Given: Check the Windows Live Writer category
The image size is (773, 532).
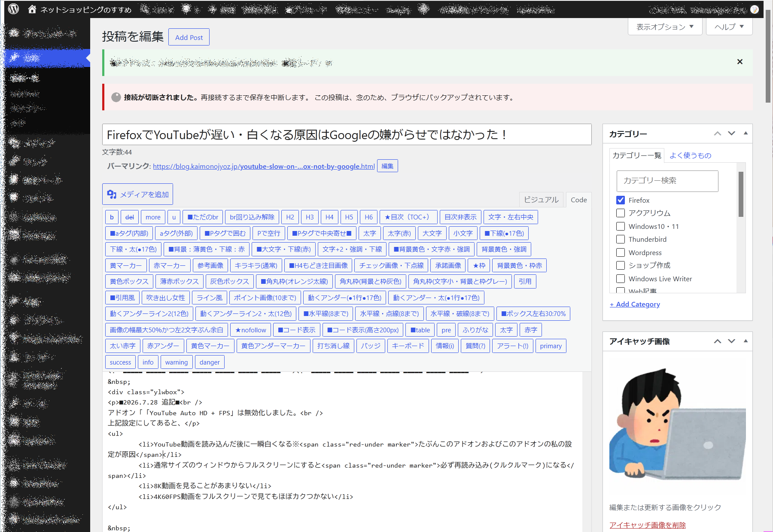Looking at the screenshot, I should 621,279.
